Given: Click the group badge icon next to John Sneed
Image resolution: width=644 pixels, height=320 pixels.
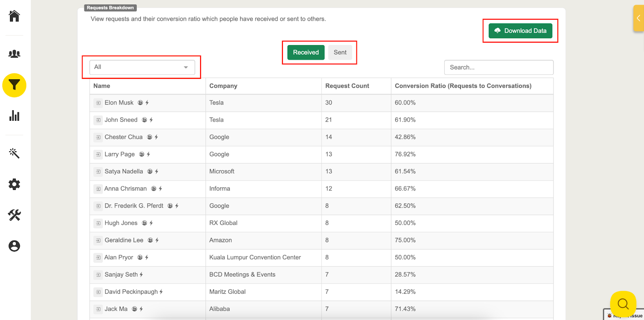Looking at the screenshot, I should coord(144,120).
